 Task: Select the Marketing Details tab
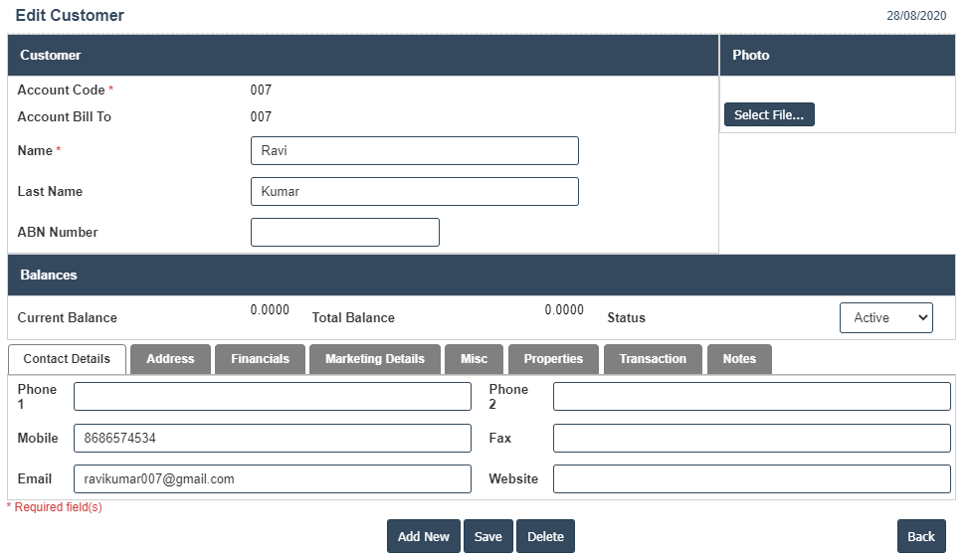click(374, 359)
